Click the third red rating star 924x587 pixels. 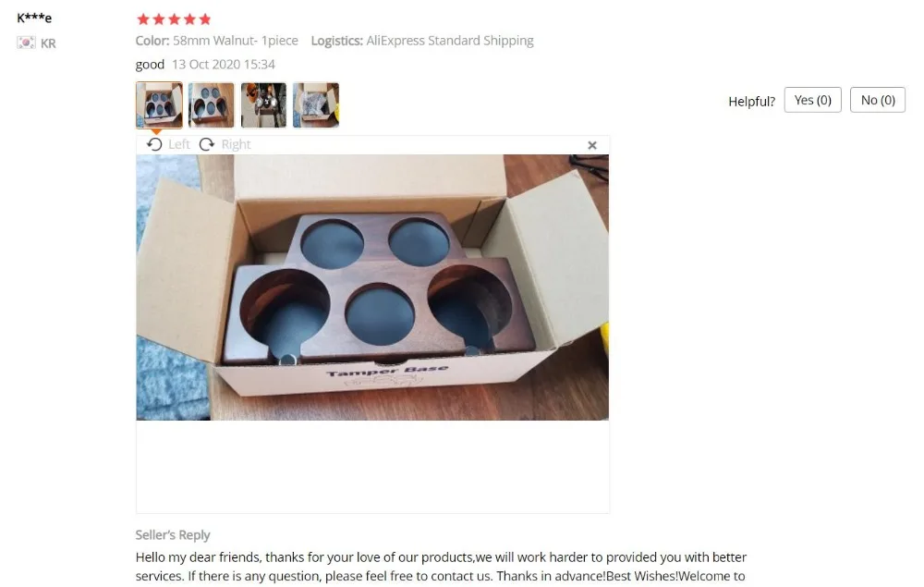(175, 19)
